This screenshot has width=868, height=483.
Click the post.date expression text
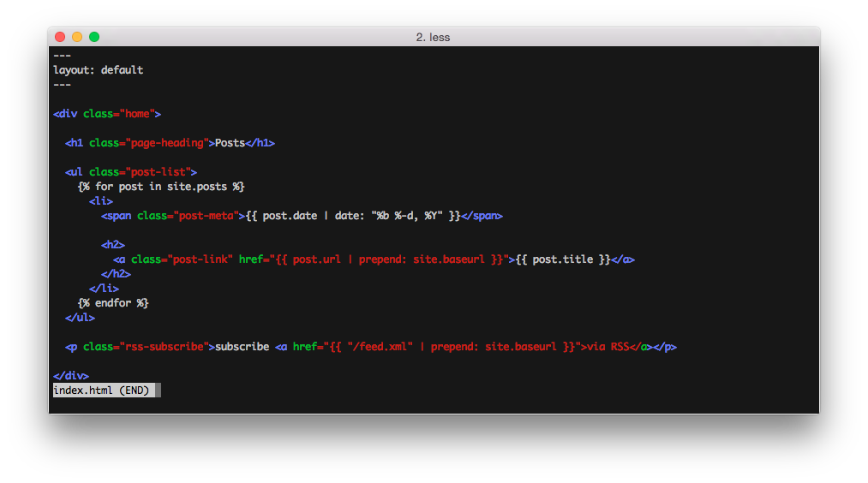pos(290,216)
